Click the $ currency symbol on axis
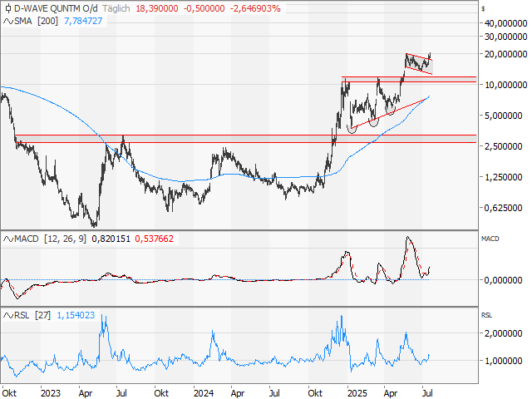This screenshot has width=532, height=399. click(x=483, y=9)
